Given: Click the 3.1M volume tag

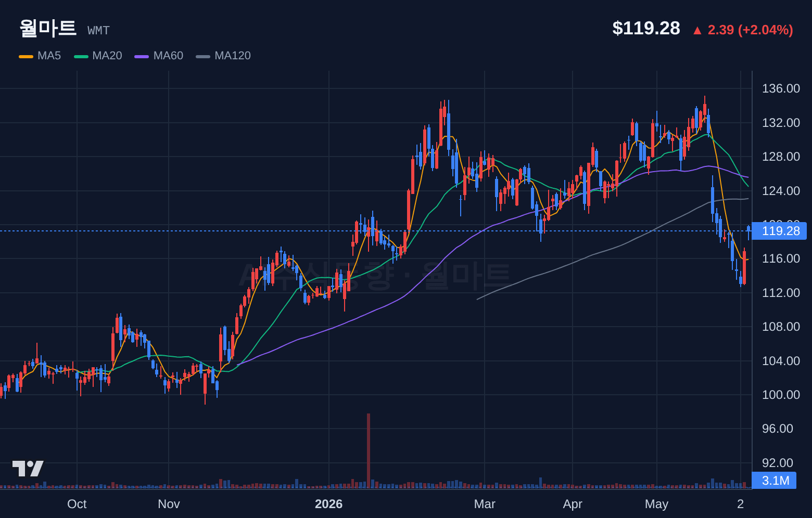Looking at the screenshot, I should 774,481.
